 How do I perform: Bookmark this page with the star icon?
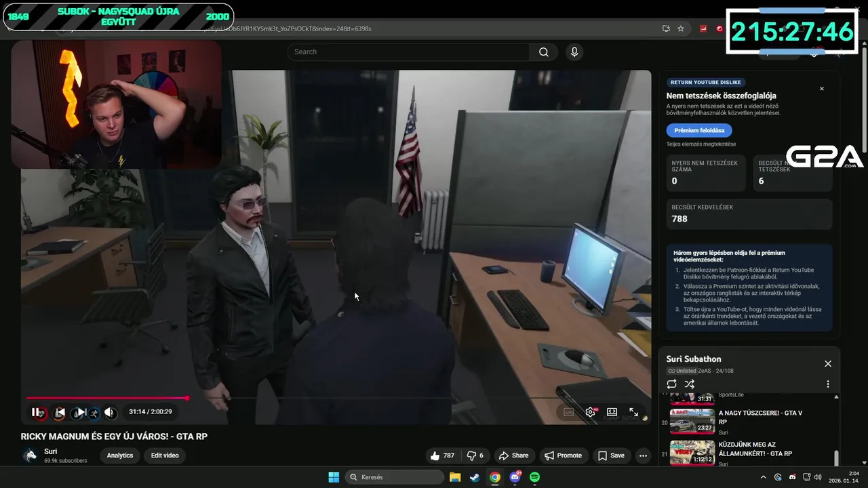pos(680,28)
